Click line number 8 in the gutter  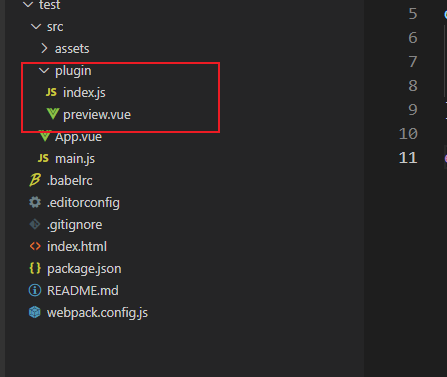(413, 86)
